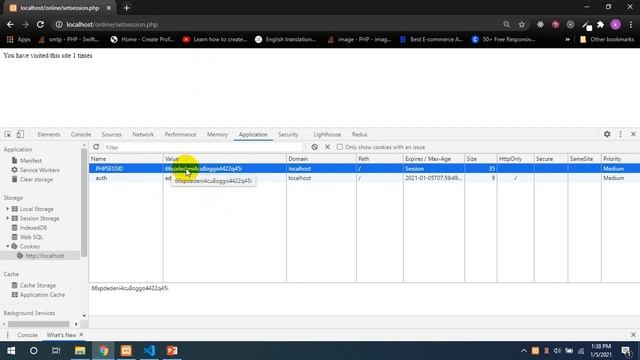
Task: Open the Performance tab
Action: pyautogui.click(x=180, y=134)
